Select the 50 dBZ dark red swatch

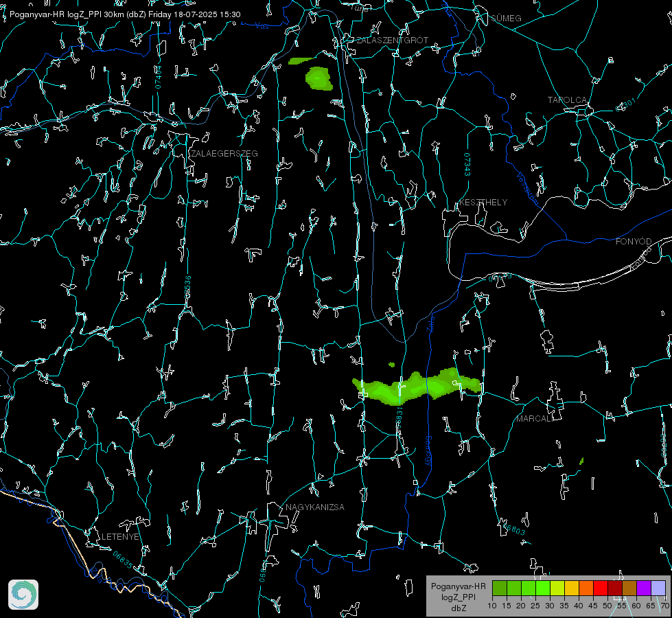pos(615,588)
